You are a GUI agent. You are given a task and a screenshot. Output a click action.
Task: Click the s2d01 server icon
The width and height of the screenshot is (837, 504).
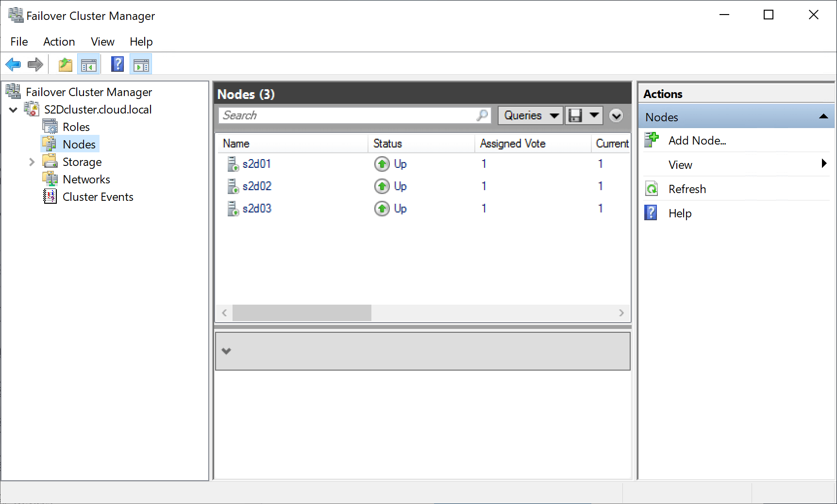coord(233,164)
